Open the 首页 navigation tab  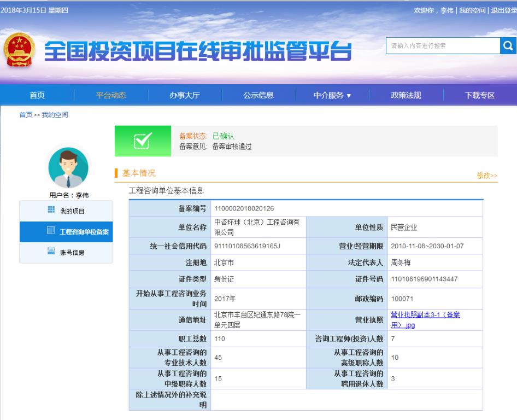(37, 96)
